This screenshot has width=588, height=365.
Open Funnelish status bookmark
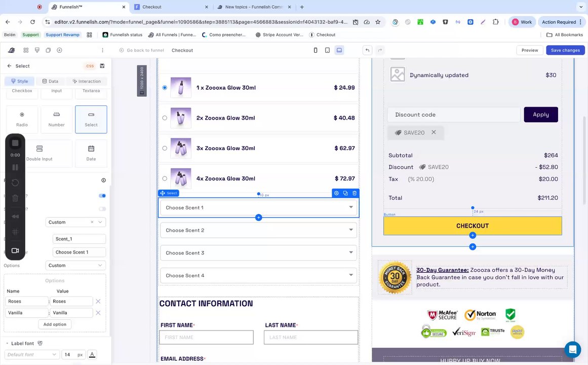pos(123,34)
